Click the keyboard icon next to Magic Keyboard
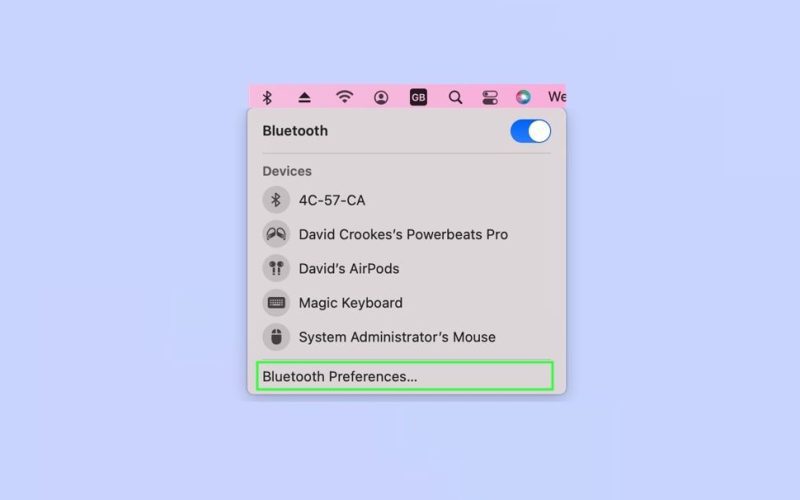The image size is (800, 500). [x=276, y=303]
